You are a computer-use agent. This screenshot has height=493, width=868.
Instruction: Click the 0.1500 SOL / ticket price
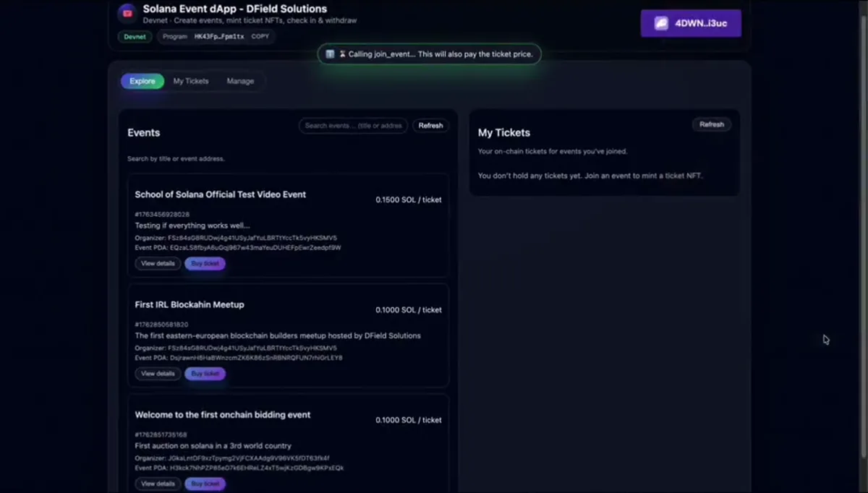click(x=409, y=200)
